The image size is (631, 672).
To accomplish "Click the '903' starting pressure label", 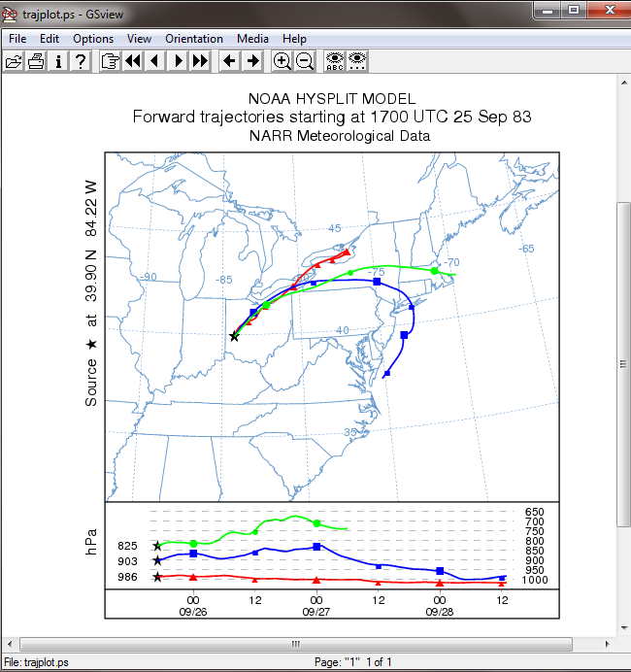I will (x=128, y=561).
